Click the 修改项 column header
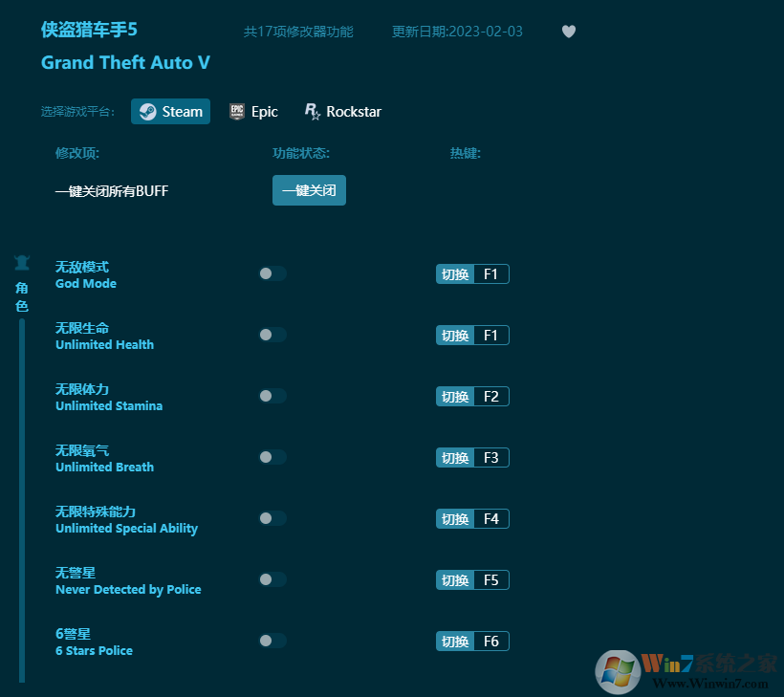Screen dimensions: 784x697 pyautogui.click(x=77, y=153)
